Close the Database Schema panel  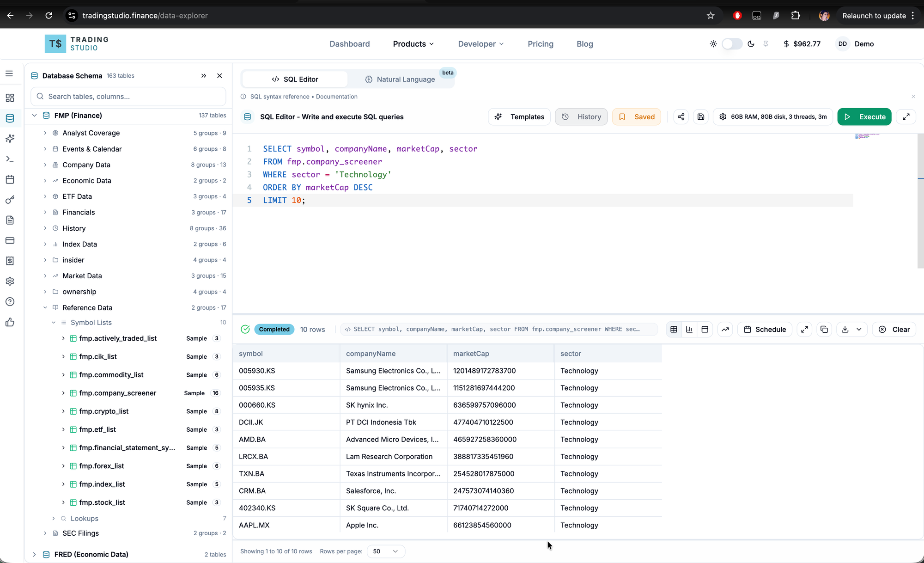(x=219, y=76)
